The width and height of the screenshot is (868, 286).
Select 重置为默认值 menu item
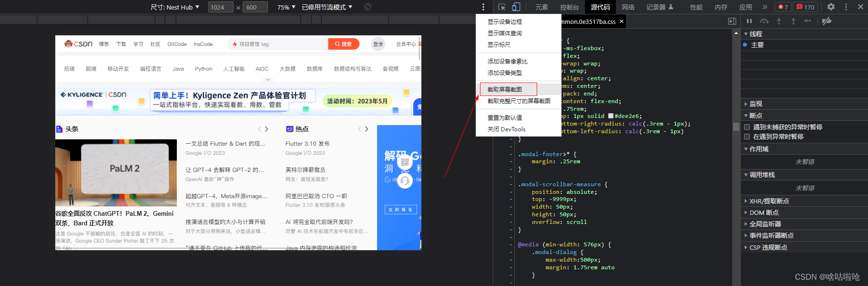point(519,117)
